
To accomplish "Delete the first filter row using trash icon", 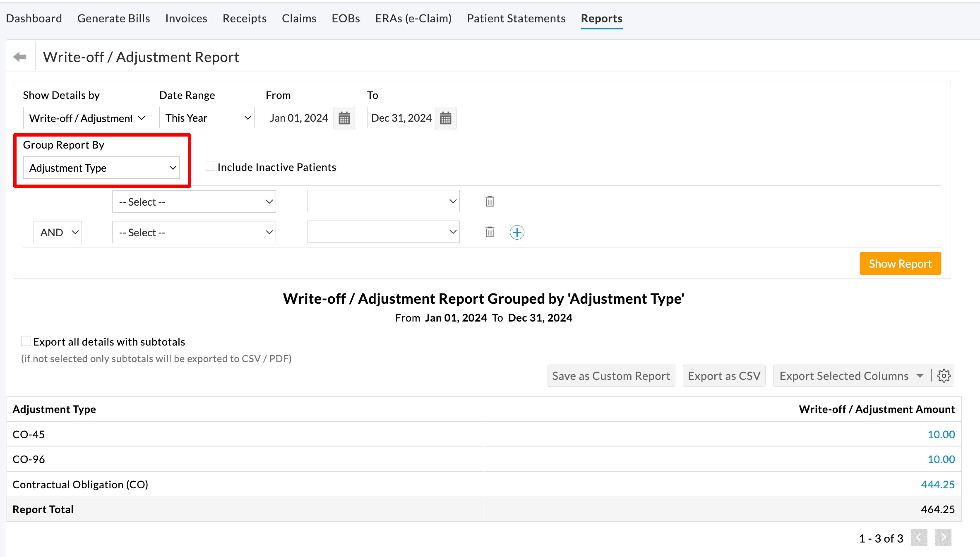I will [x=490, y=201].
